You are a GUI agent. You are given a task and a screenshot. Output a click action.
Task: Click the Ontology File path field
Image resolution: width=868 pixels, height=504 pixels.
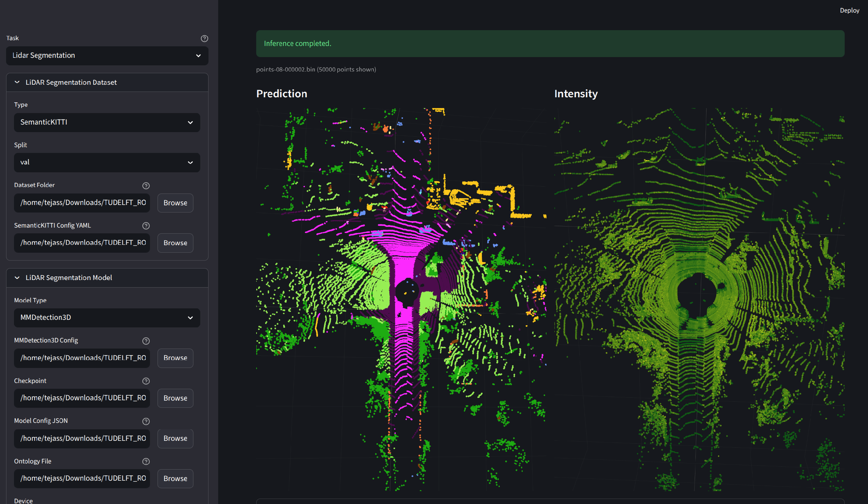pos(82,479)
